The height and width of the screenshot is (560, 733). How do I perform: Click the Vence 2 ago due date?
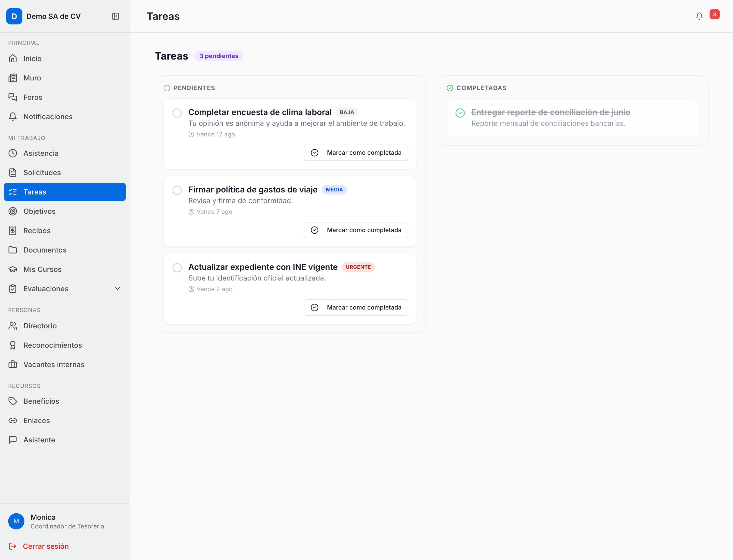[x=210, y=289]
